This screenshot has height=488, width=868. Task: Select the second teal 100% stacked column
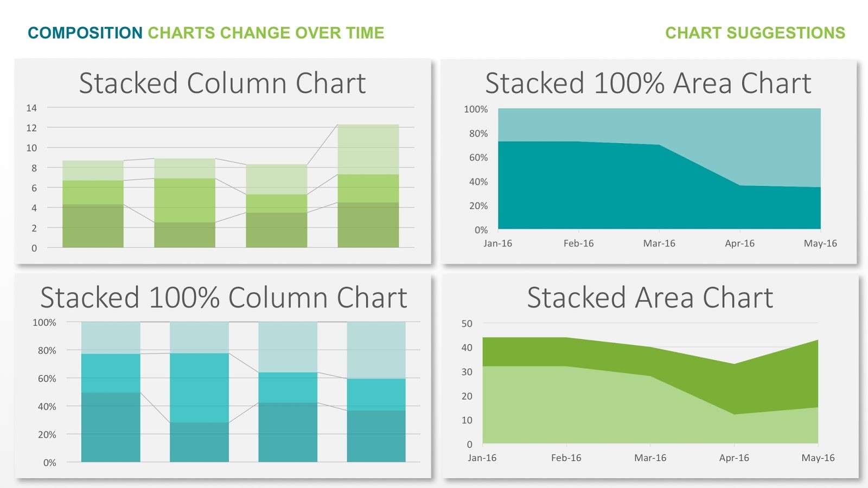coord(199,392)
